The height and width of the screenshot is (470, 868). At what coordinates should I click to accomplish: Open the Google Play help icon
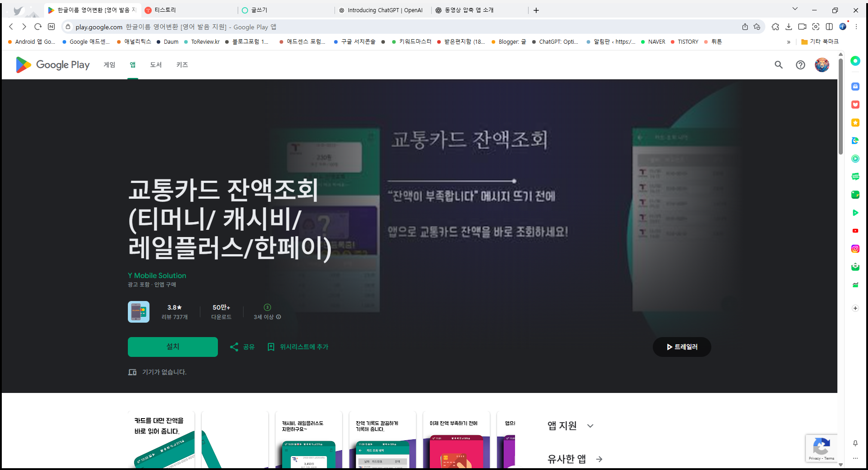[800, 65]
